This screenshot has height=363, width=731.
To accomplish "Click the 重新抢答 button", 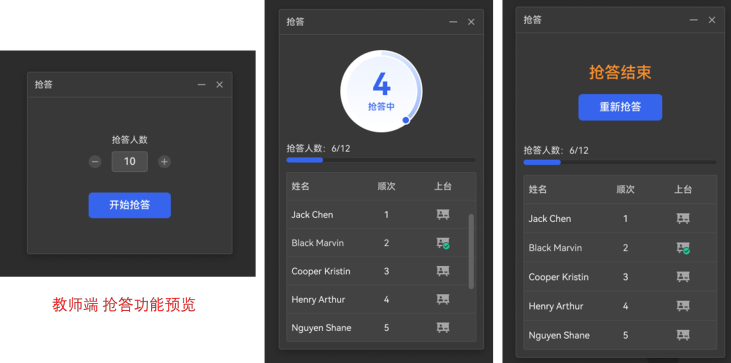I will pyautogui.click(x=620, y=107).
